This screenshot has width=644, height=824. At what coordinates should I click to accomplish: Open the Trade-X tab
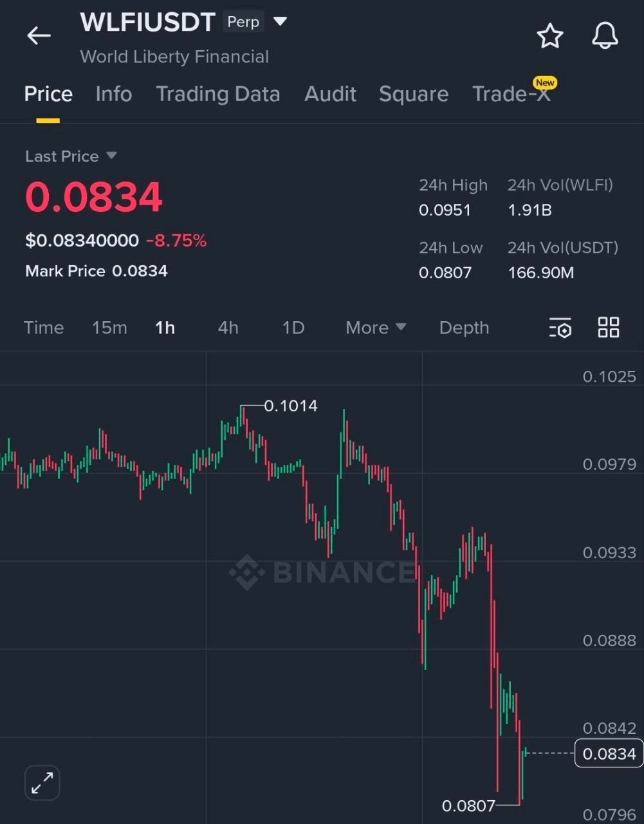pos(511,94)
